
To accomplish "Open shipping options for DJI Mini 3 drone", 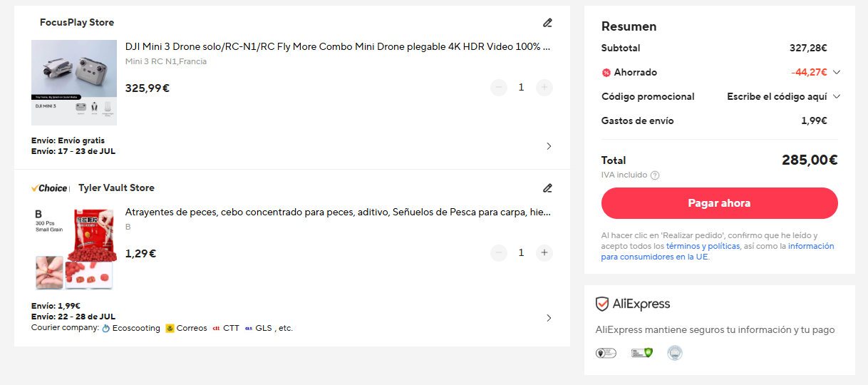I will [x=549, y=146].
